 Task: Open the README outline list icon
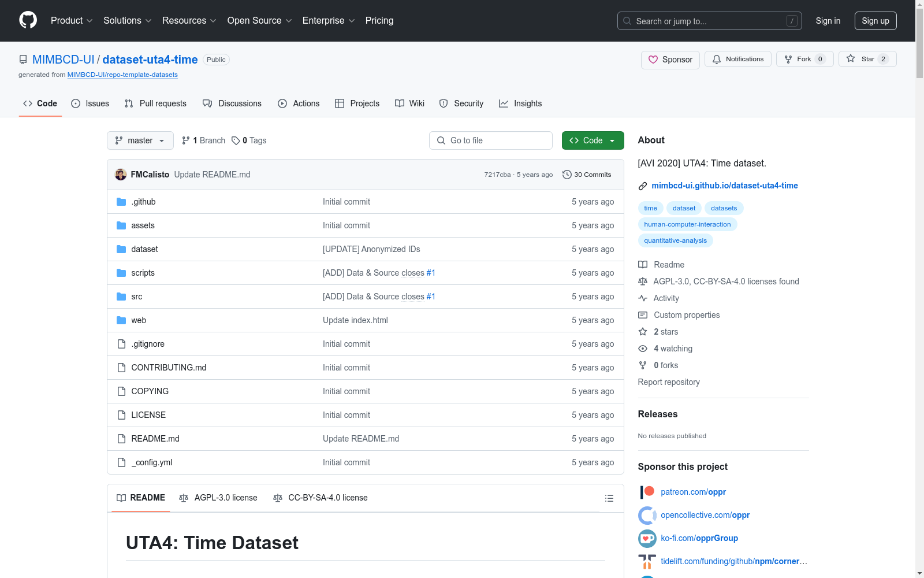tap(609, 498)
